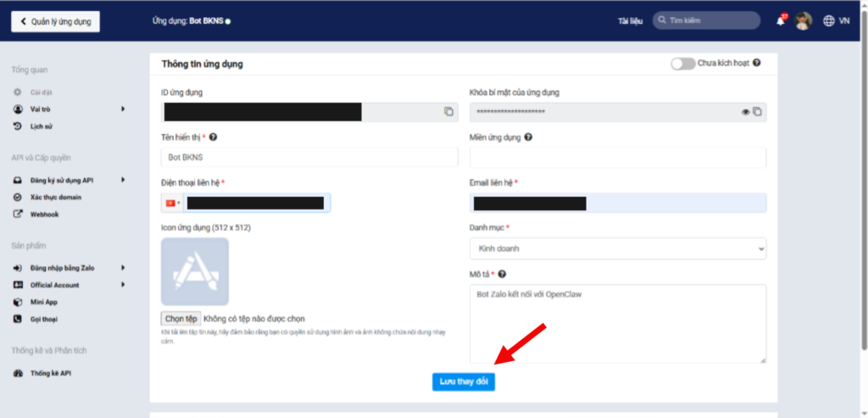Click help icon beside Tên hiển thị

coord(213,137)
